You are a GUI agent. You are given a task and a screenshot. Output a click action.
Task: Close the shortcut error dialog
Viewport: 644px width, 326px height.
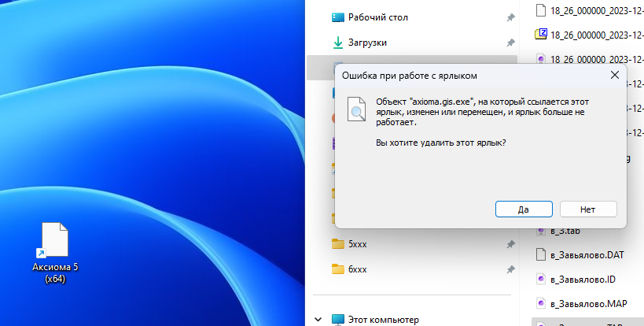click(x=614, y=76)
